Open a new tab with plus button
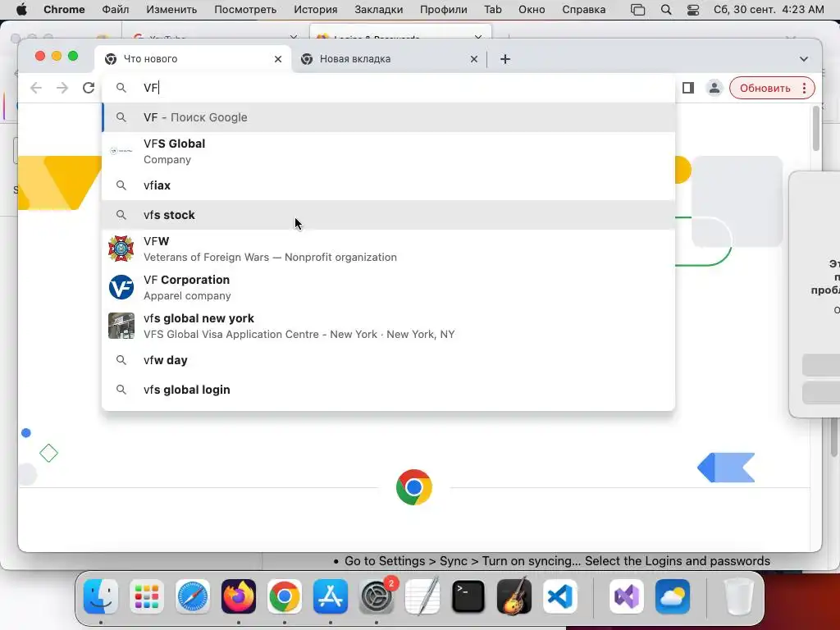 point(505,59)
